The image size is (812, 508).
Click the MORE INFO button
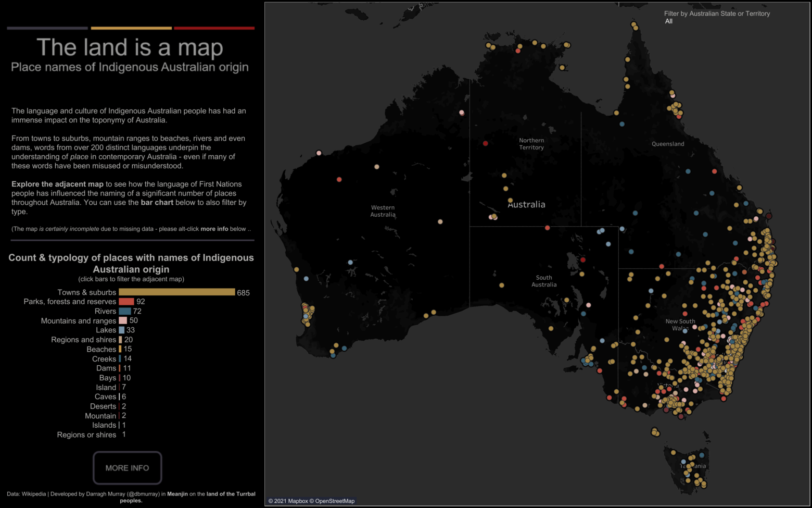(128, 468)
